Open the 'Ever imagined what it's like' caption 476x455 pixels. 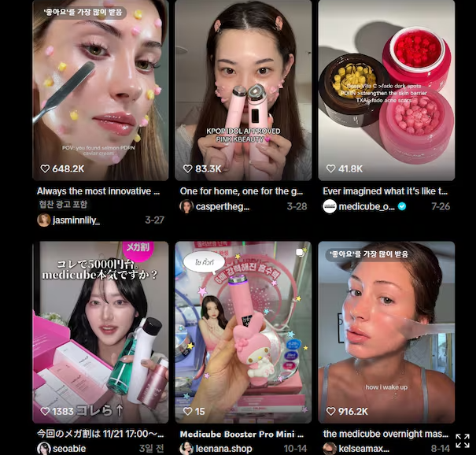pyautogui.click(x=385, y=191)
